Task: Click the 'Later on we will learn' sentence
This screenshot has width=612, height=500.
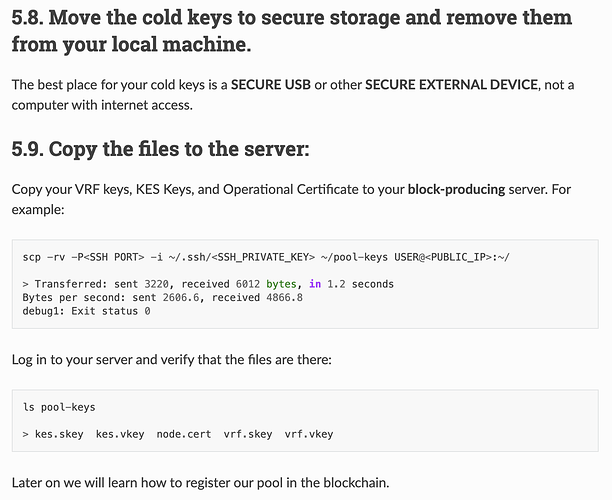Action: point(201,483)
